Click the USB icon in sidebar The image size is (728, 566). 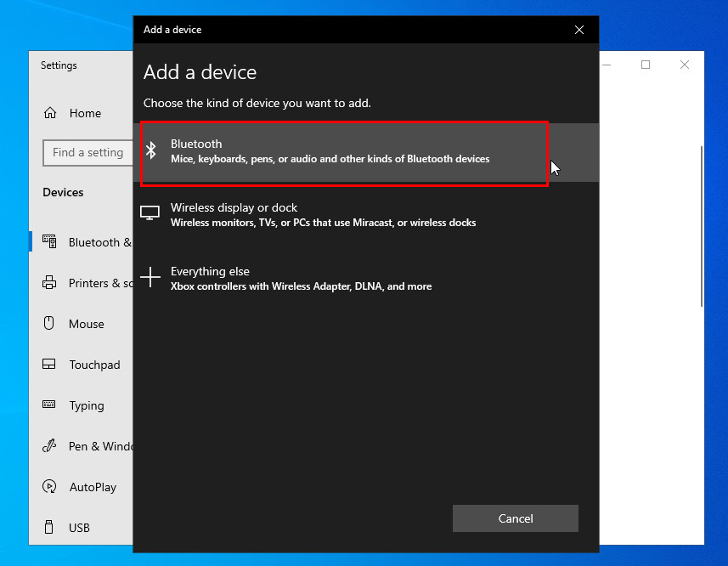pyautogui.click(x=48, y=527)
